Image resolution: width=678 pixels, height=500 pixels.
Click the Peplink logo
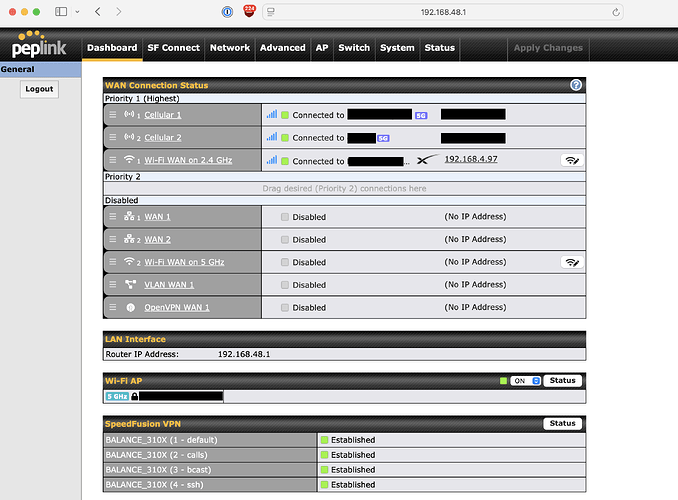click(x=39, y=45)
